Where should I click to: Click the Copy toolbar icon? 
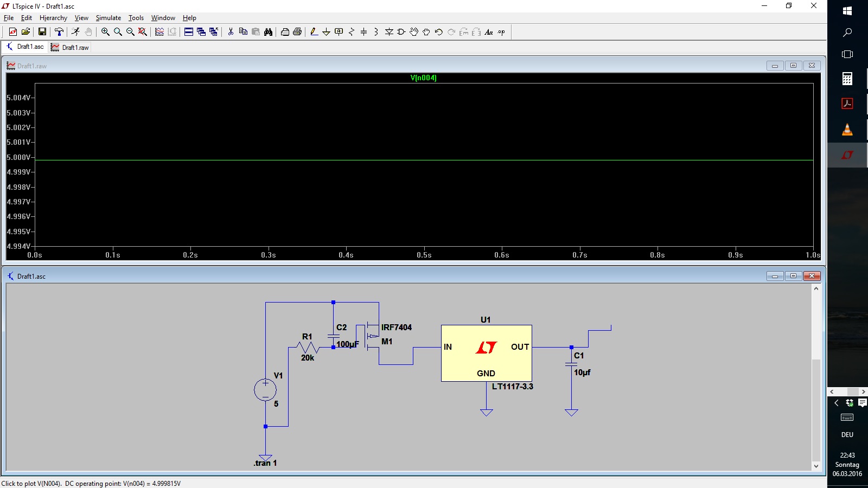point(243,32)
